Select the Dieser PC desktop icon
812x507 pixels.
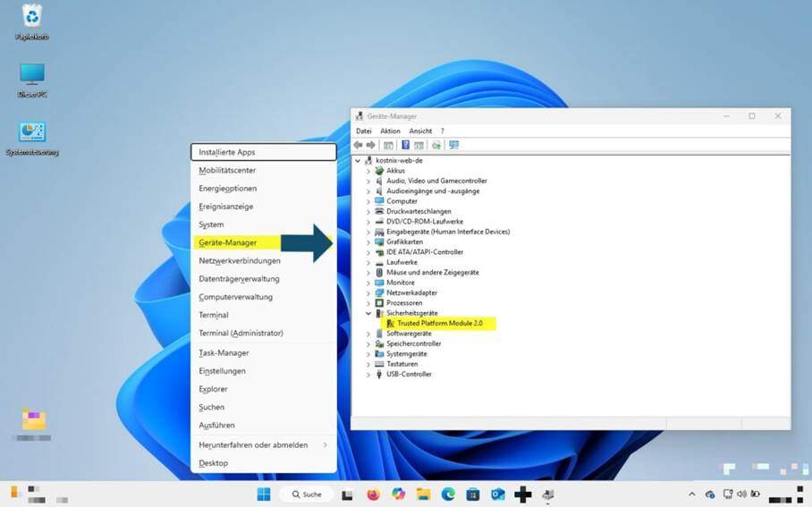32,80
